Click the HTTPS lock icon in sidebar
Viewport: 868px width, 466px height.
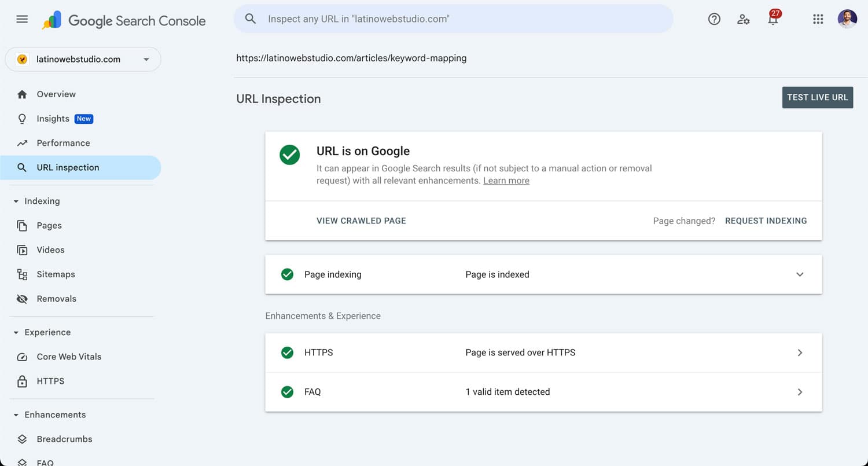[22, 381]
